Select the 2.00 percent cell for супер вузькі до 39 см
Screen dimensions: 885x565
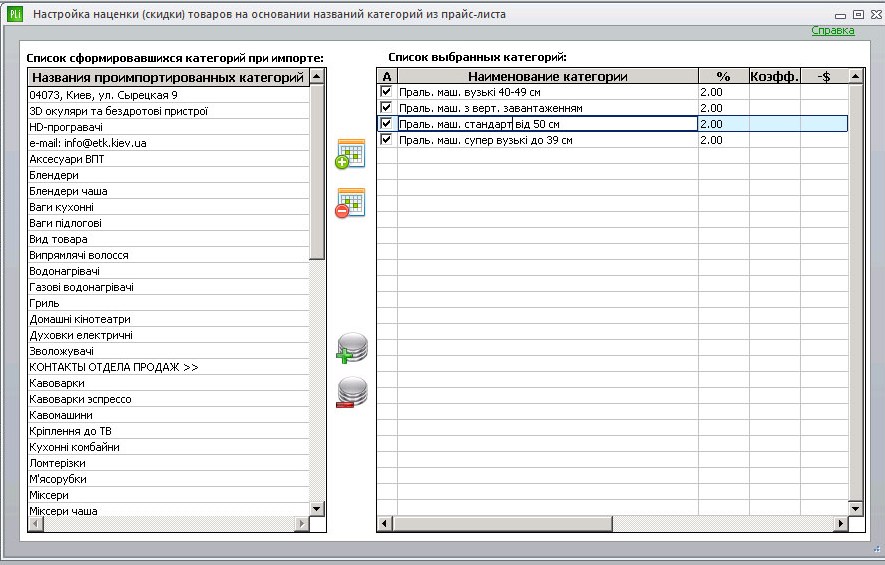[724, 140]
